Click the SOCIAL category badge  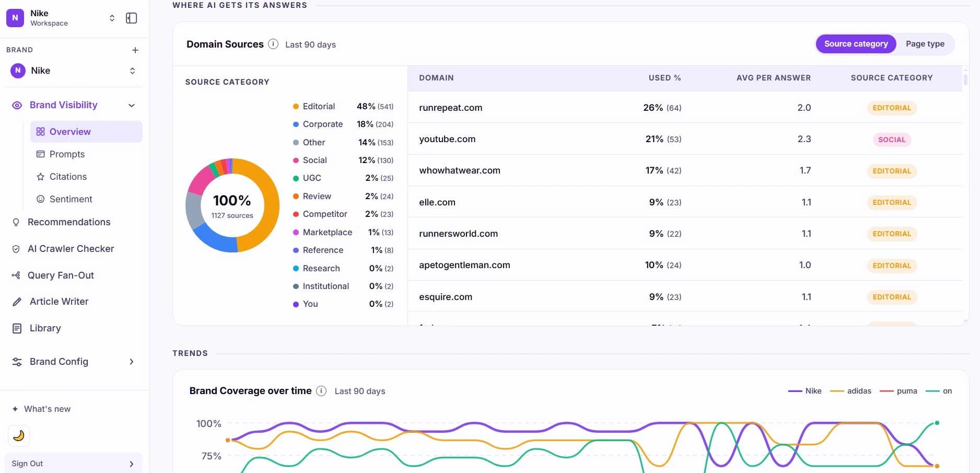[892, 140]
